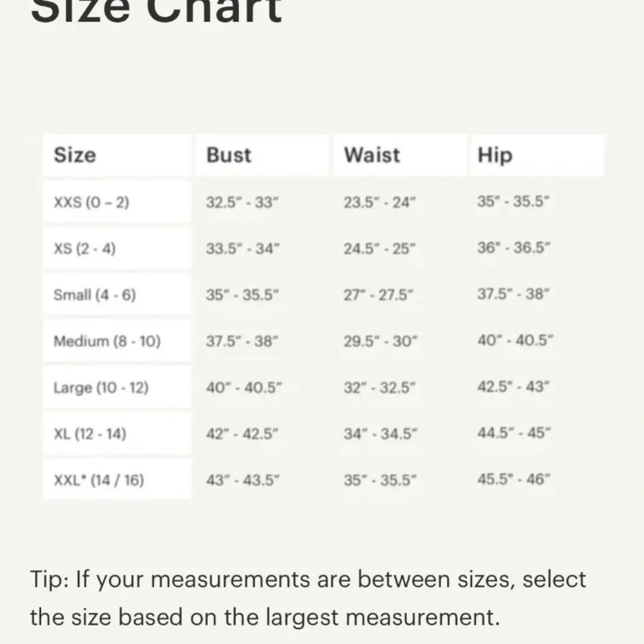
Task: Click the XS hip value 36" - 36.5"
Action: click(x=513, y=249)
